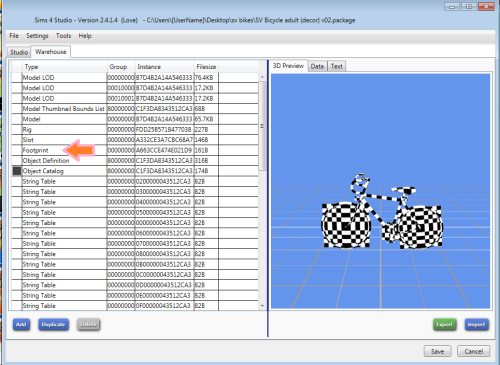Click the blue Add button
This screenshot has height=365, width=500.
coord(21,324)
